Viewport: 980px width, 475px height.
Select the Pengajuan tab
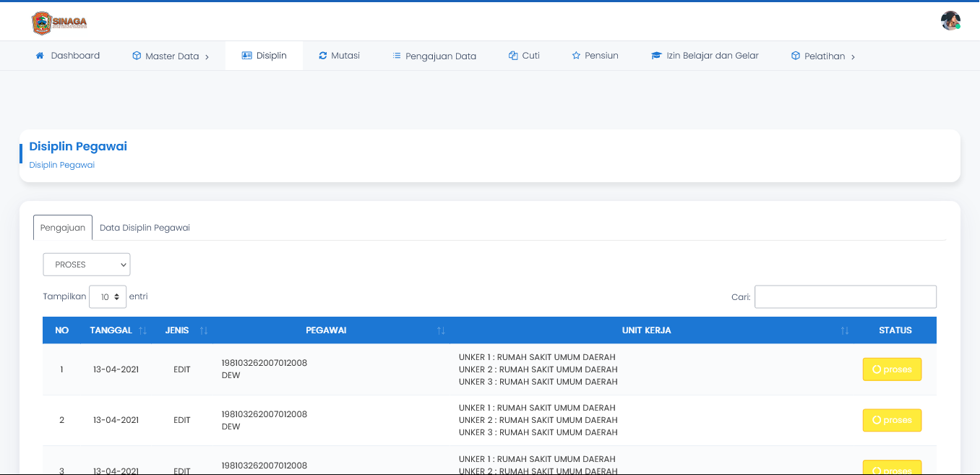click(x=63, y=228)
